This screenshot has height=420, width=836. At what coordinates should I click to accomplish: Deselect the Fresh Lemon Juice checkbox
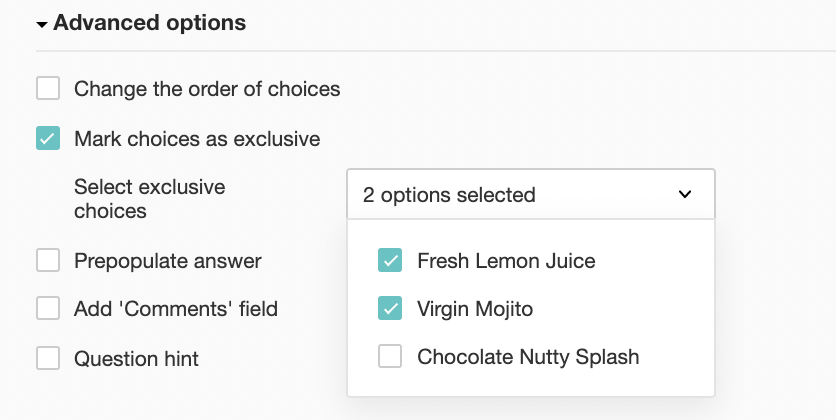390,261
